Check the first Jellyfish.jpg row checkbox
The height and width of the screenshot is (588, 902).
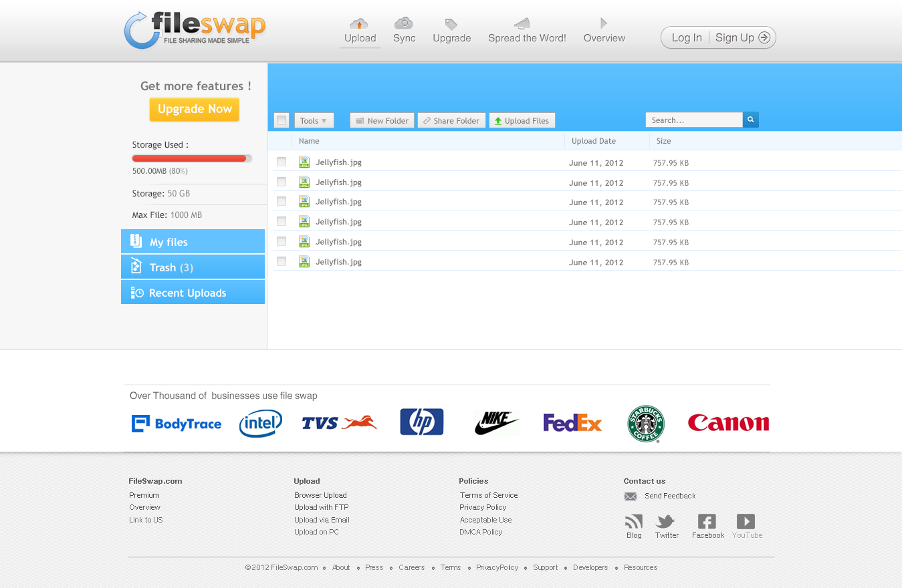(281, 162)
